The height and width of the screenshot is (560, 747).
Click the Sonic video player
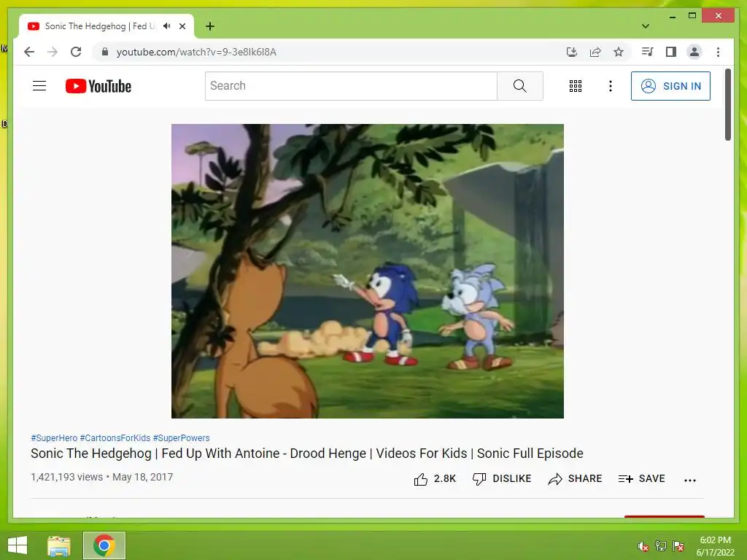coord(368,271)
